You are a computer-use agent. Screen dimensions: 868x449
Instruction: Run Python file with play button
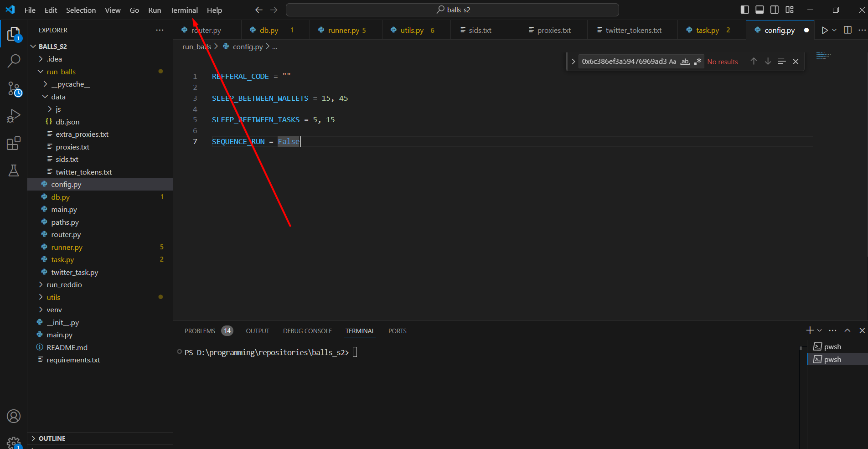824,30
